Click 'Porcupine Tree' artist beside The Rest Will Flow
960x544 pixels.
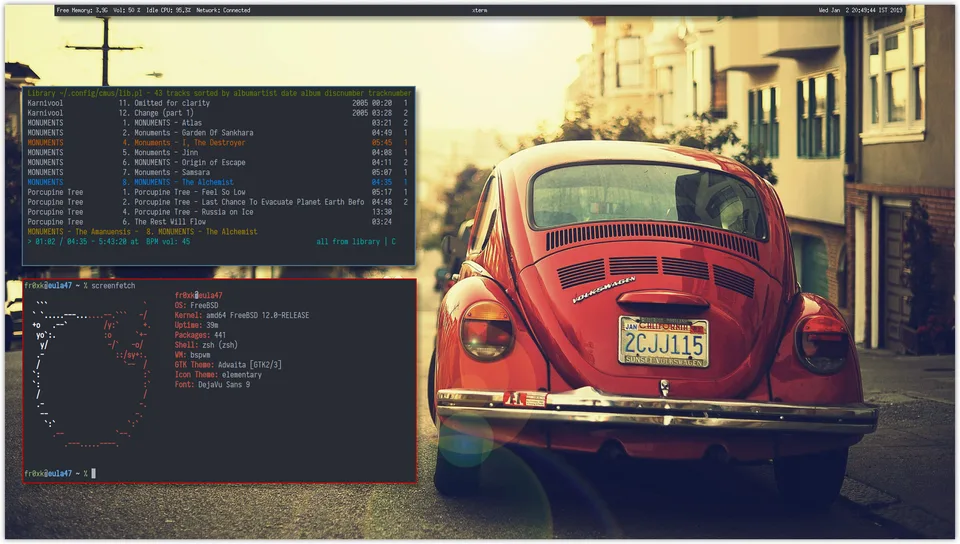click(x=55, y=222)
